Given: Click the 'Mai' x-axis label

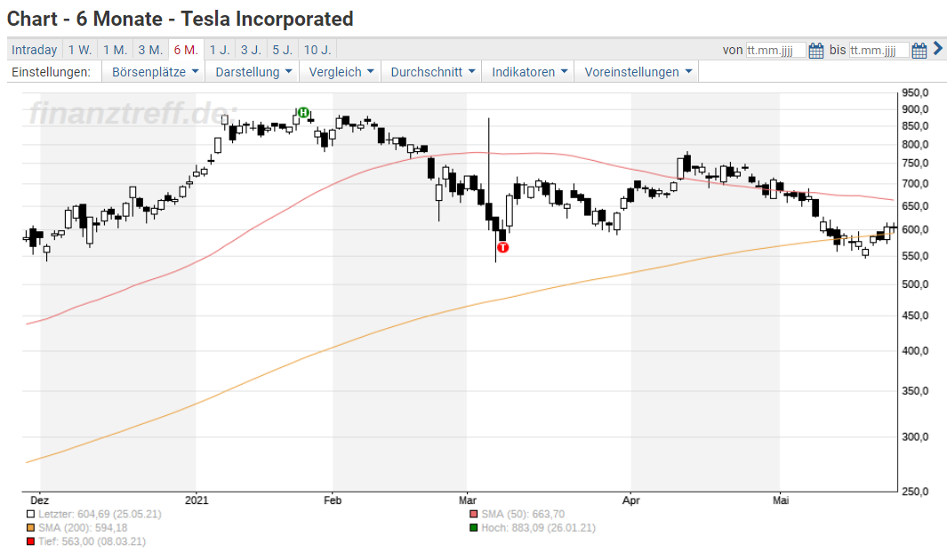Looking at the screenshot, I should coord(781,500).
